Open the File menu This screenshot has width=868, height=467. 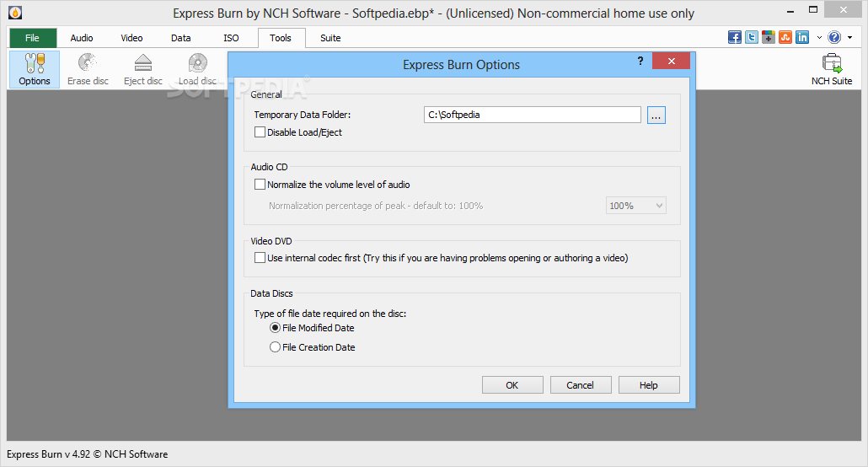[33, 38]
